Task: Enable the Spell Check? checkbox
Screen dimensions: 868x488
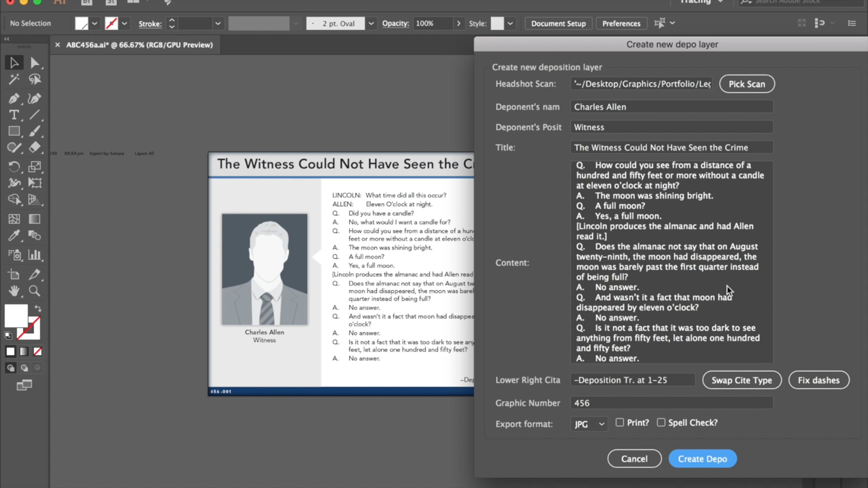Action: (661, 422)
